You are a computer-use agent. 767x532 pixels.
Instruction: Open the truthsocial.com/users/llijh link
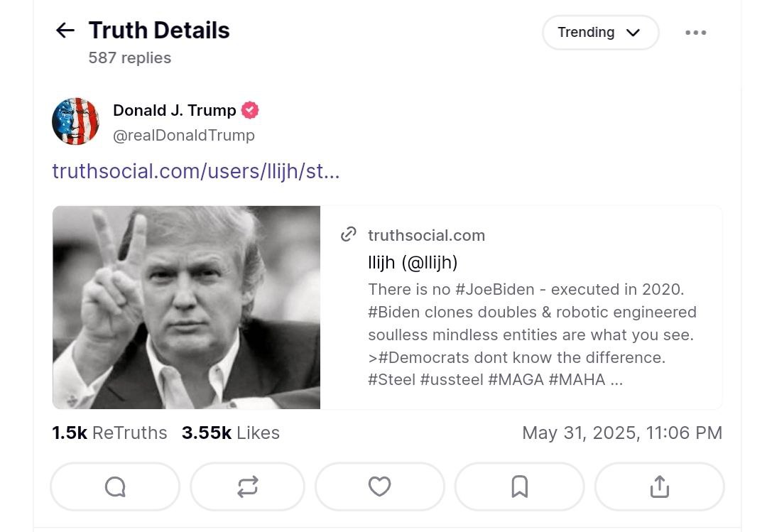196,171
